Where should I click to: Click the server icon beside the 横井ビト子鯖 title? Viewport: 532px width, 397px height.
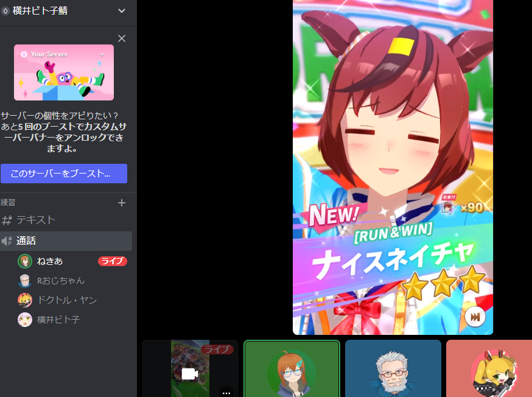5,11
